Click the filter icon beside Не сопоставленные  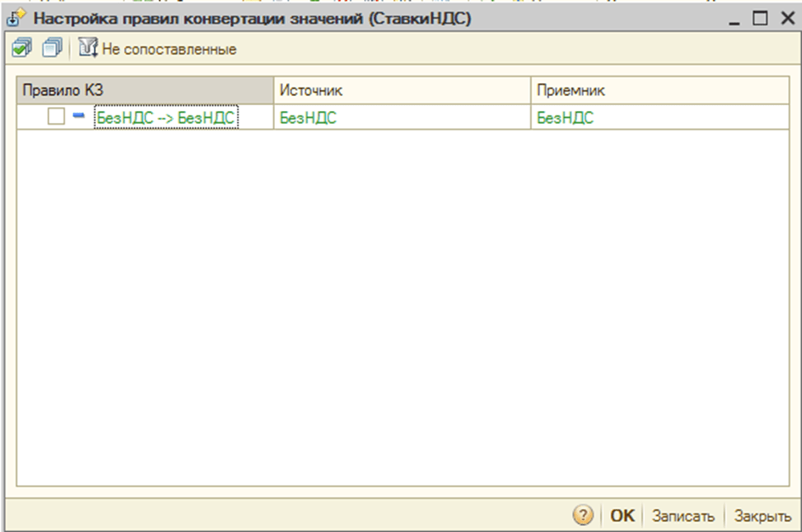(x=87, y=50)
